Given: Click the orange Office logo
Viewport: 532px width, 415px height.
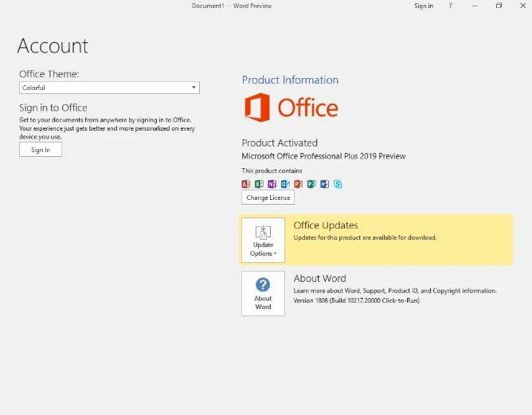Looking at the screenshot, I should [291, 108].
